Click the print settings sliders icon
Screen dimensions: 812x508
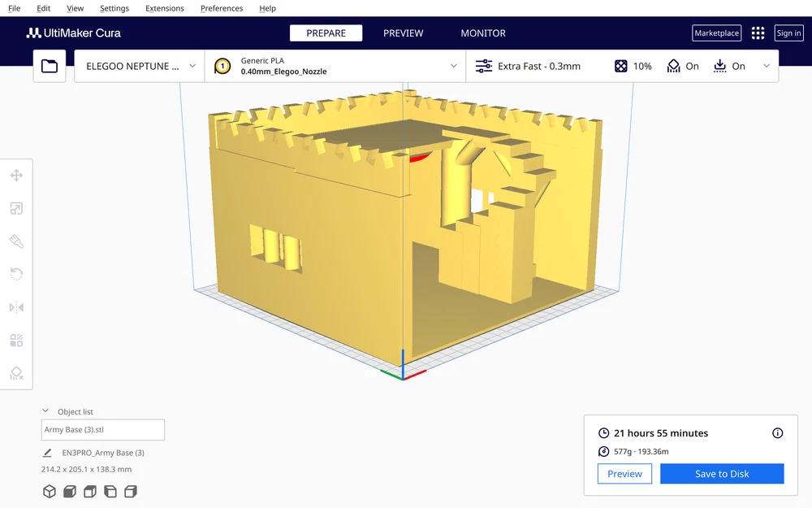(x=484, y=67)
